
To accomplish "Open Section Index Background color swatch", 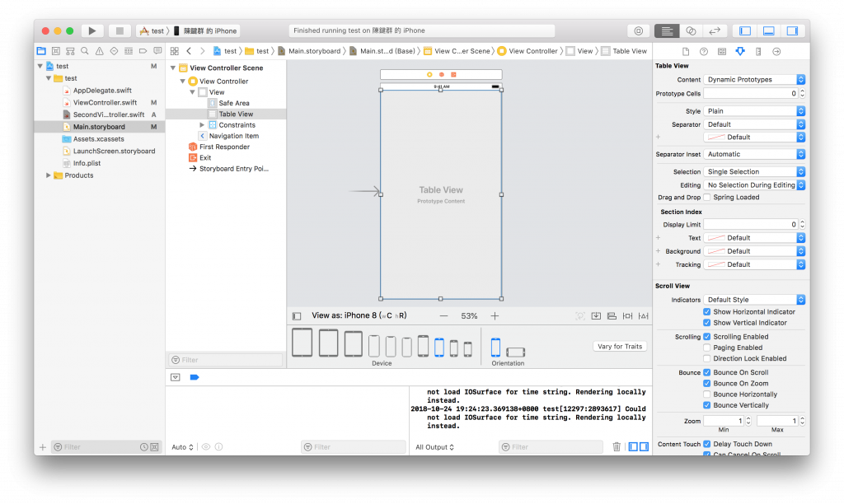I will pos(754,251).
